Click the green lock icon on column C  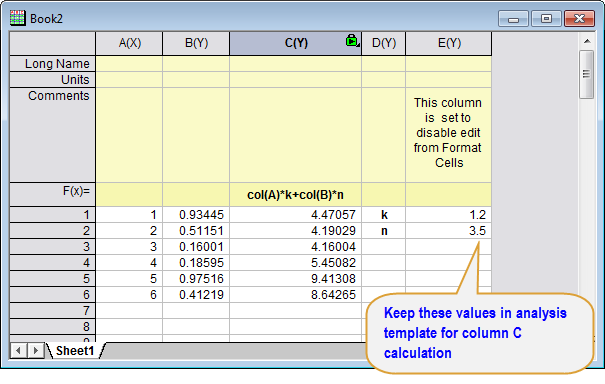(352, 41)
